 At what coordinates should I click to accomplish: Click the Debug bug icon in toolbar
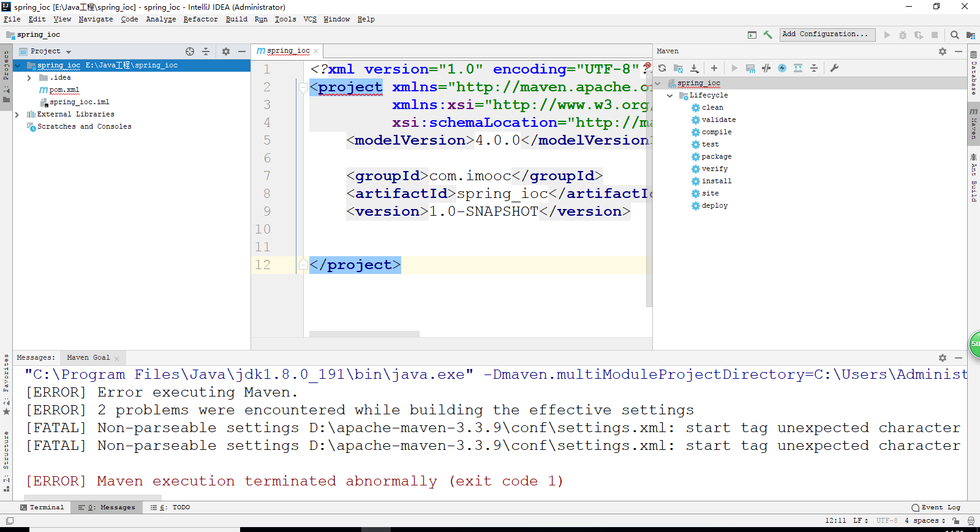pos(903,35)
